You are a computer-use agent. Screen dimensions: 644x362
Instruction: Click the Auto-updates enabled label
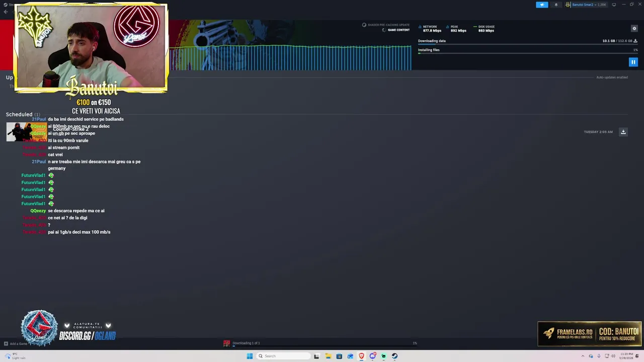pos(612,77)
